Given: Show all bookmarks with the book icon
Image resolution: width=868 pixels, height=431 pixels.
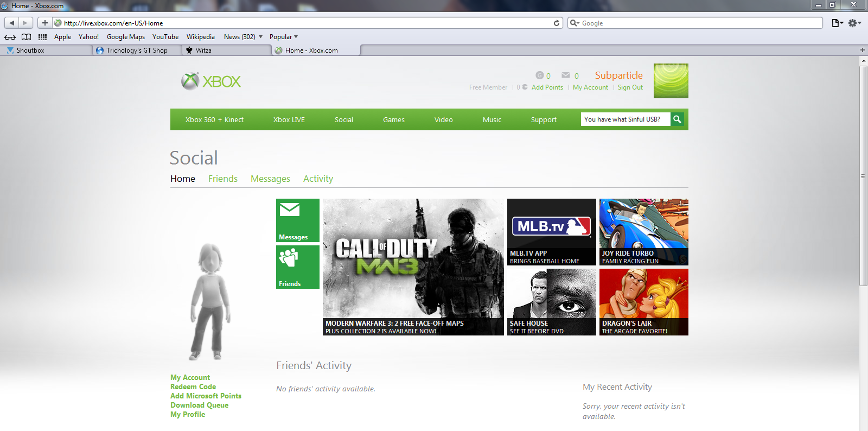Looking at the screenshot, I should coord(26,37).
